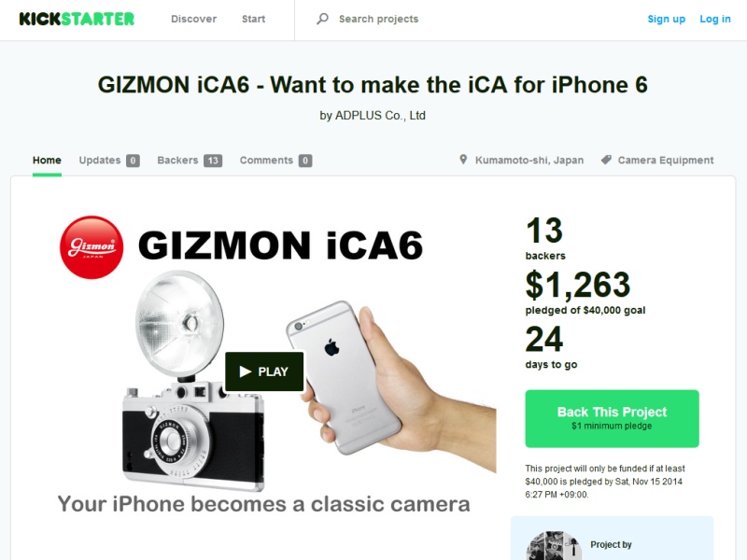Image resolution: width=747 pixels, height=560 pixels.
Task: Click the Sign up link
Action: coord(666,19)
